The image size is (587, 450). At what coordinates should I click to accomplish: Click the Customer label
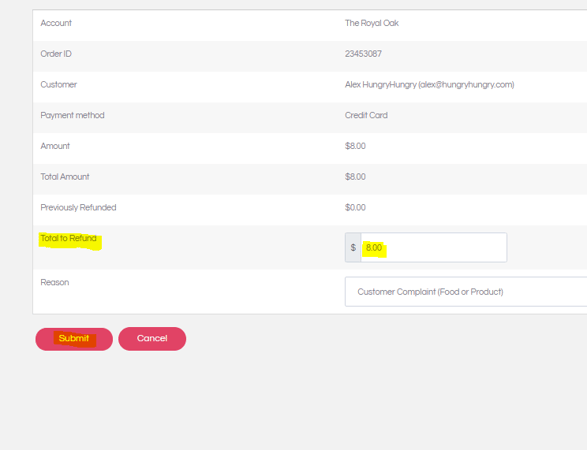(58, 85)
